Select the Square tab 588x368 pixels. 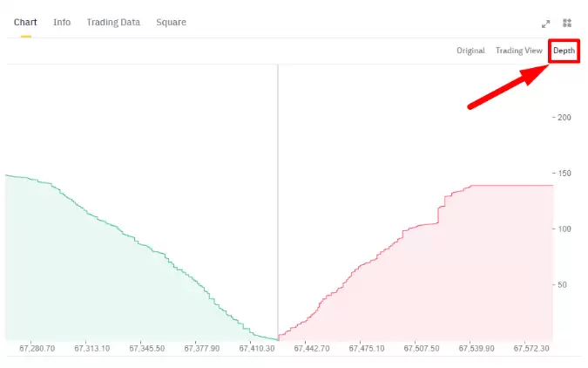[x=171, y=22]
